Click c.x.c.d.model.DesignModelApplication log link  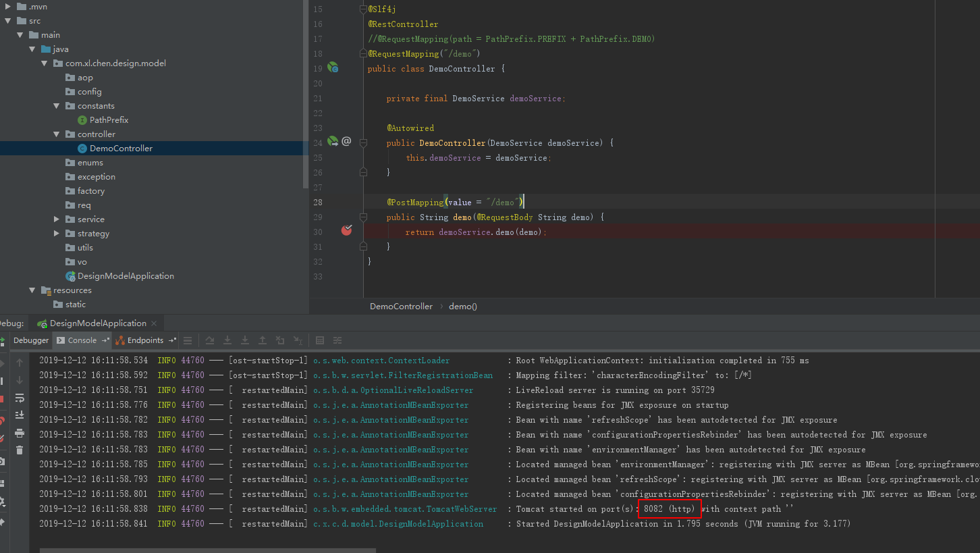click(398, 524)
